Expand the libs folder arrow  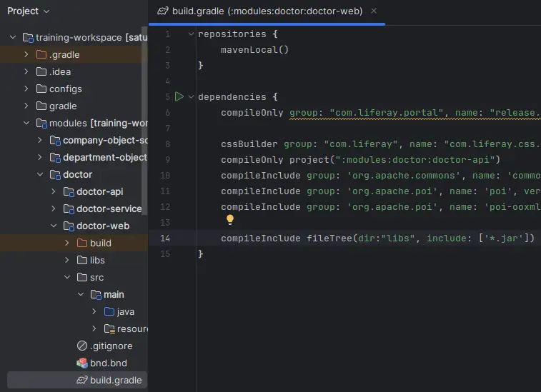click(x=67, y=260)
